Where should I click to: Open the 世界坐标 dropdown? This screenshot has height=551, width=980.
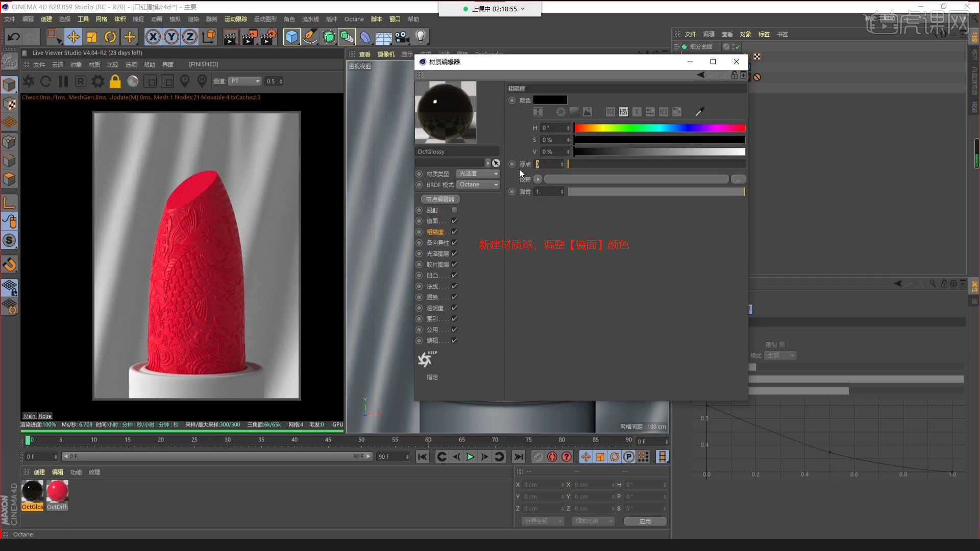[543, 521]
